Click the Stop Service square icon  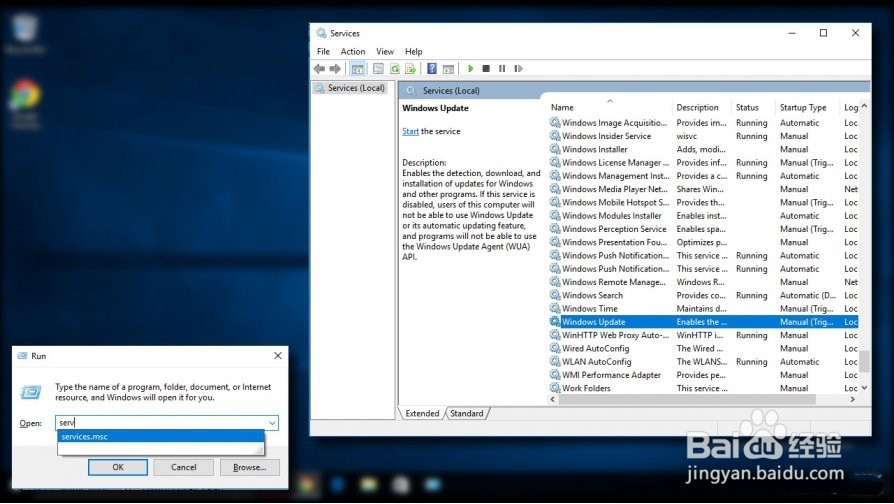[x=486, y=69]
